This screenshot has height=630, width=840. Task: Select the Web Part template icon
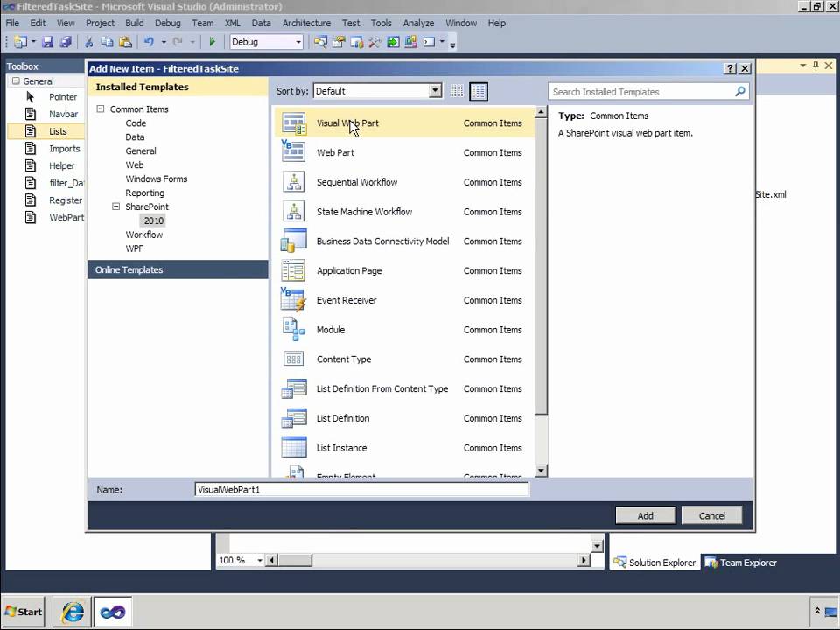click(294, 152)
